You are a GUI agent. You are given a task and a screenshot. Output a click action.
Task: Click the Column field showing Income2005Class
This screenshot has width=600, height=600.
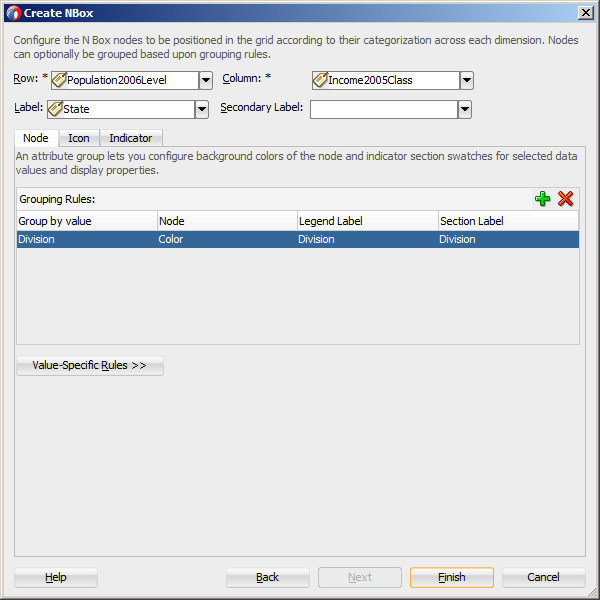pyautogui.click(x=386, y=80)
